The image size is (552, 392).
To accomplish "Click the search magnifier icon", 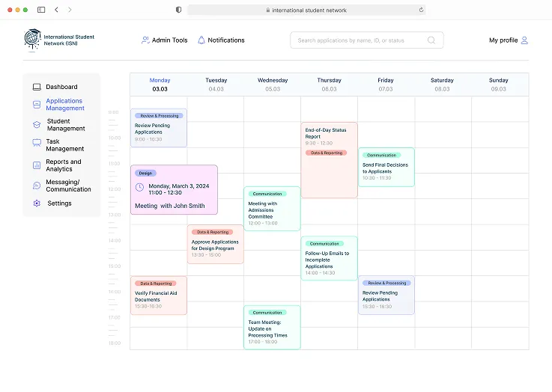I will coord(431,40).
